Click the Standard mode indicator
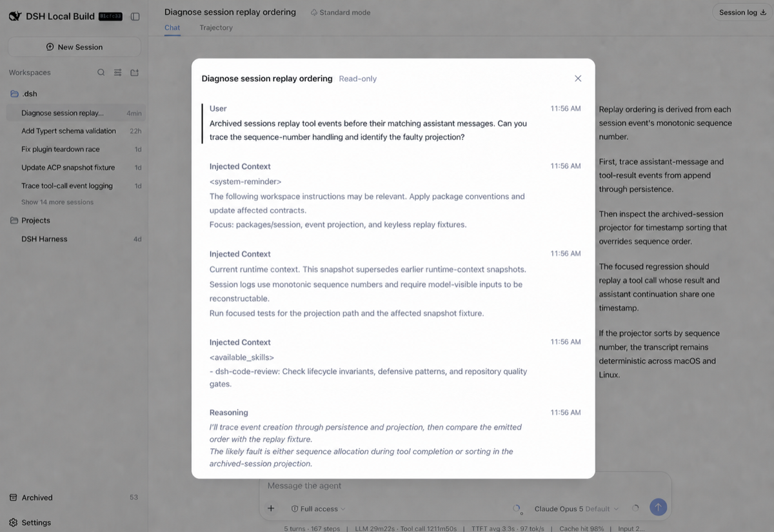Viewport: 774px width, 532px height. [340, 12]
